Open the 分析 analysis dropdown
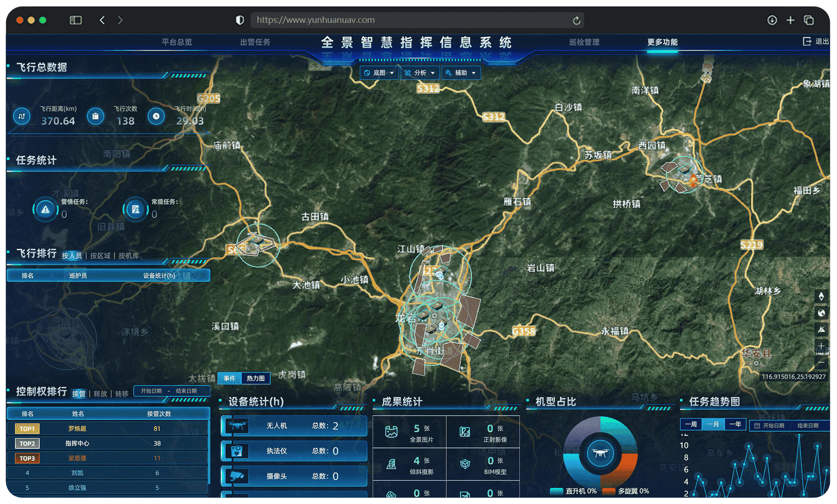The height and width of the screenshot is (504, 837). (420, 73)
